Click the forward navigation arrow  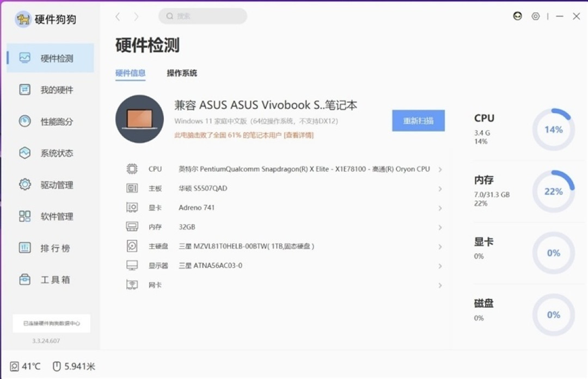click(x=136, y=16)
